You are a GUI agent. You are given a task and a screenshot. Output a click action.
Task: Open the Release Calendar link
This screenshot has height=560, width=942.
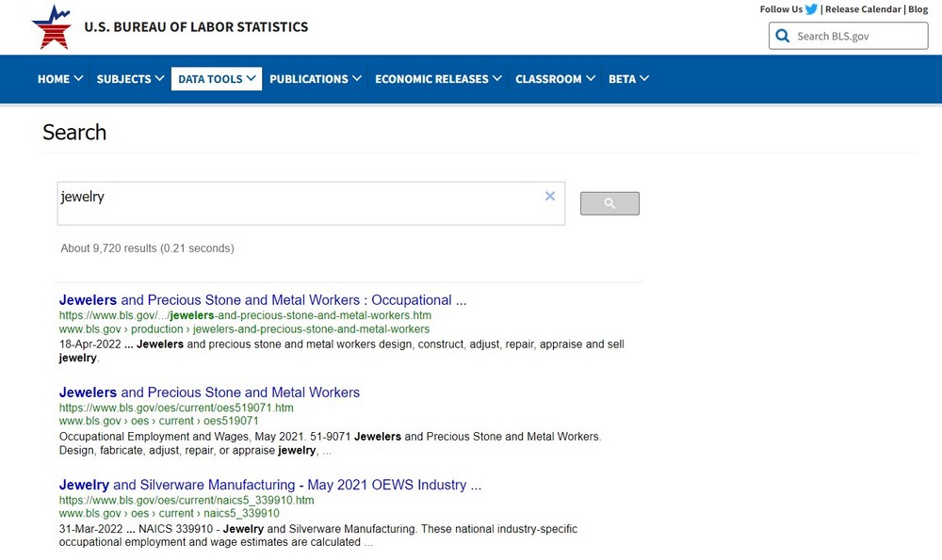point(863,9)
